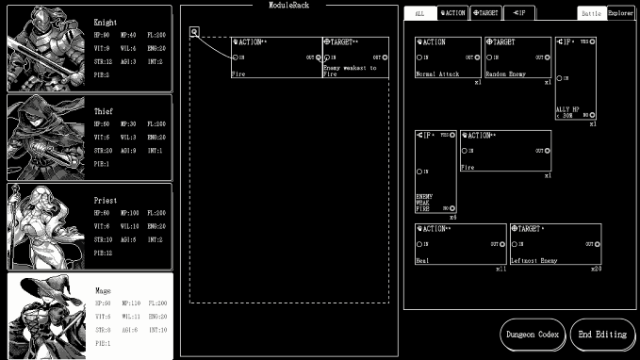Click the Dungeon Codex button
This screenshot has width=640, height=360.
533,335
